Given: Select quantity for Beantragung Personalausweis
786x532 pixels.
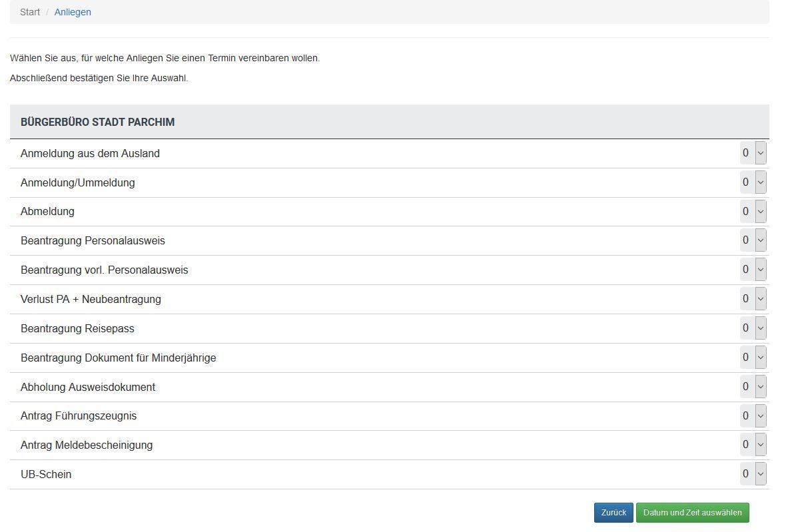Looking at the screenshot, I should click(753, 240).
